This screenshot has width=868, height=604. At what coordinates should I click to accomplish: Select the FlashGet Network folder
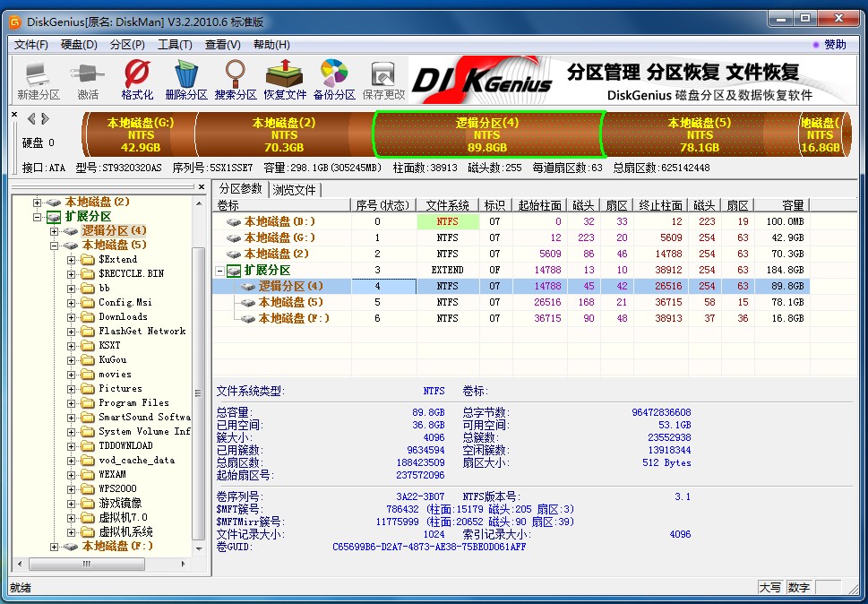pyautogui.click(x=142, y=331)
